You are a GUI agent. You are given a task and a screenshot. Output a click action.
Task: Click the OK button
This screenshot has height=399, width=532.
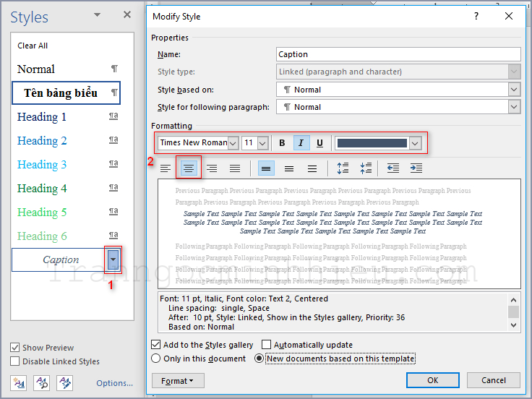pyautogui.click(x=432, y=380)
